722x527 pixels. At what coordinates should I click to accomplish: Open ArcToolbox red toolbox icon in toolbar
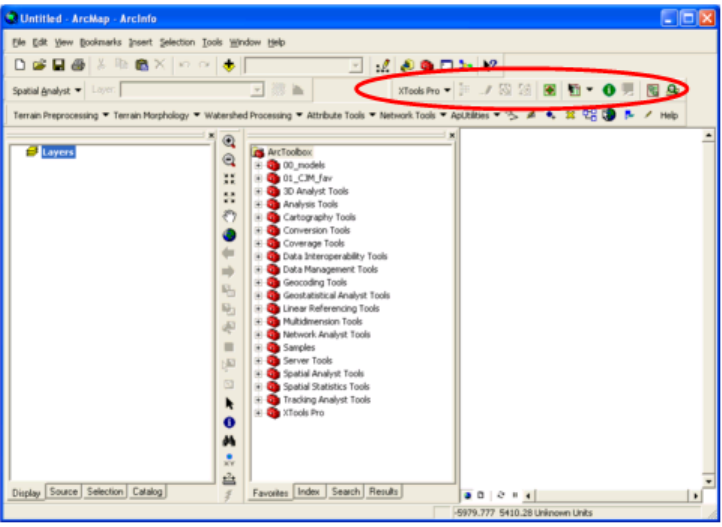(x=426, y=66)
